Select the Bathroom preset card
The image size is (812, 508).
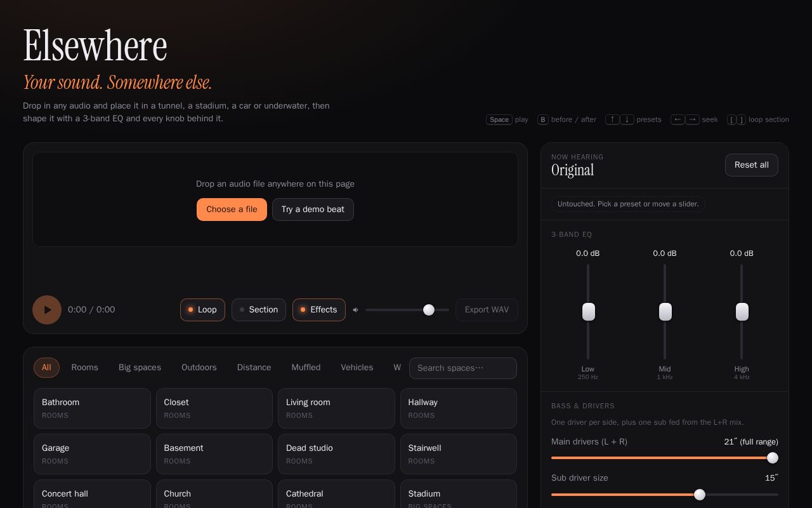click(x=92, y=408)
